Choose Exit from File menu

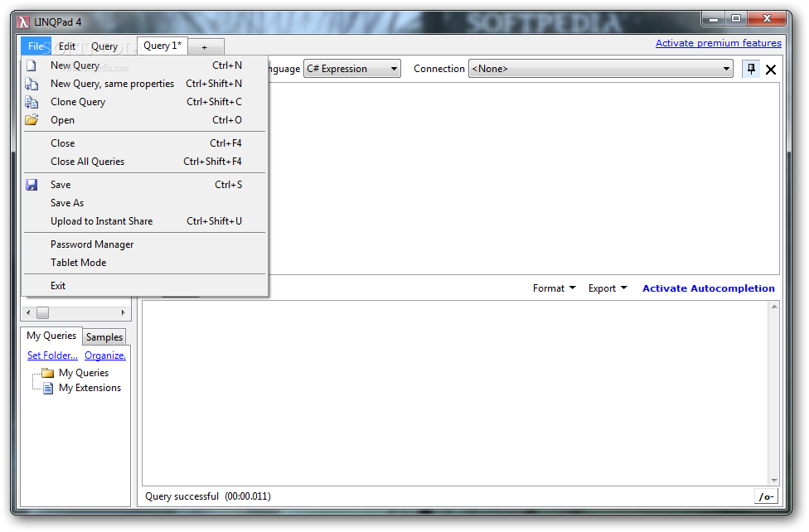tap(144, 285)
